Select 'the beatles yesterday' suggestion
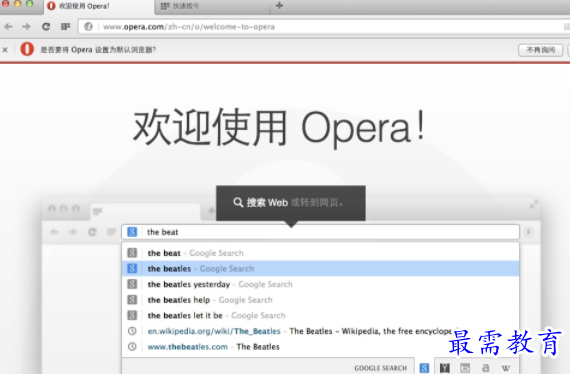The image size is (570, 374). coord(320,284)
